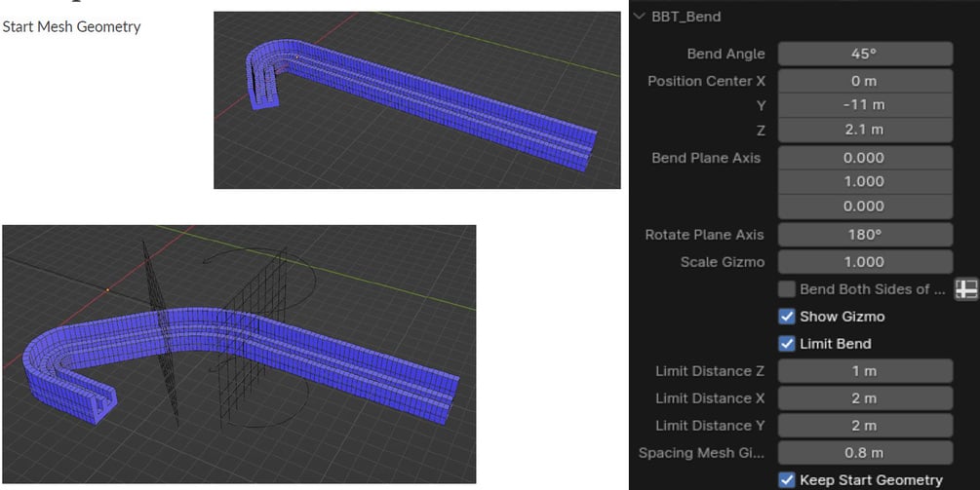Select the Limit Distance Z field

click(865, 371)
